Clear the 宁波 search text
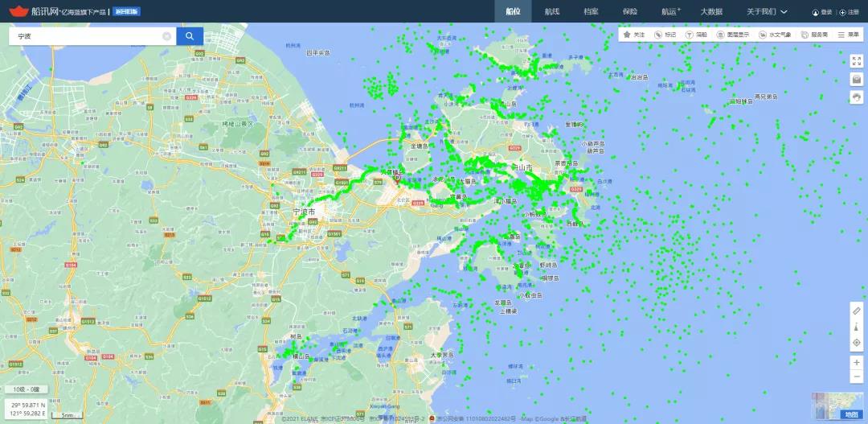868x424 pixels. pyautogui.click(x=166, y=36)
